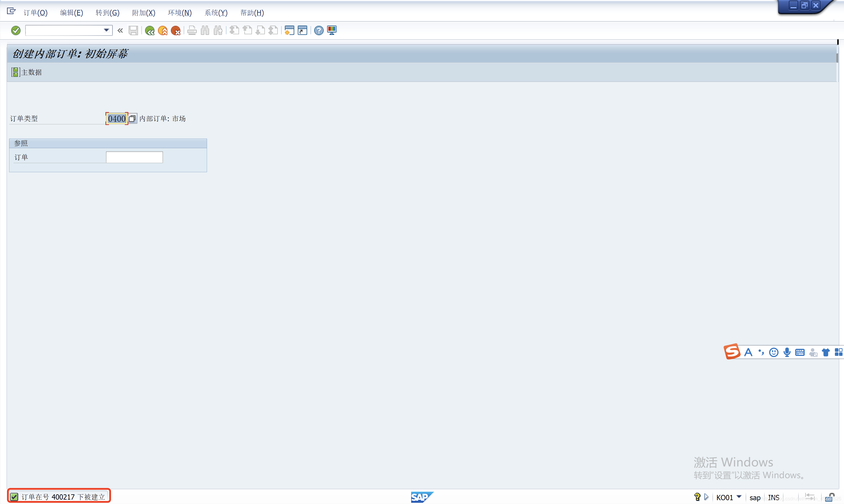
Task: Toggle the Sogou microphone voice input
Action: click(787, 352)
